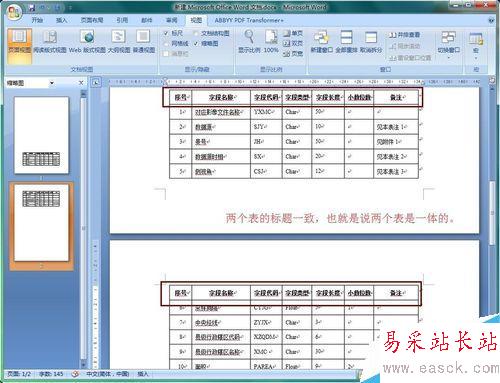Choose 页宽 page width zoom
Image resolution: width=500 pixels, height=383 pixels.
[293, 53]
